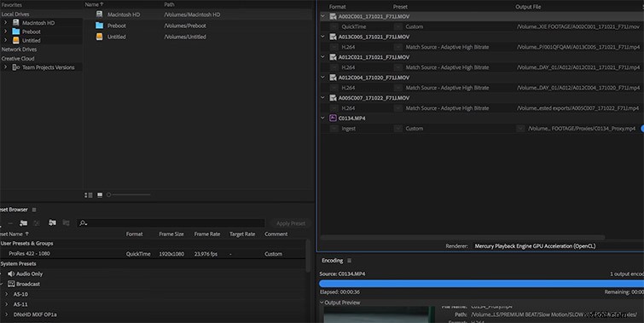Click the Preset Settings icon in Preset Browser
The width and height of the screenshot is (644, 323).
(37, 222)
